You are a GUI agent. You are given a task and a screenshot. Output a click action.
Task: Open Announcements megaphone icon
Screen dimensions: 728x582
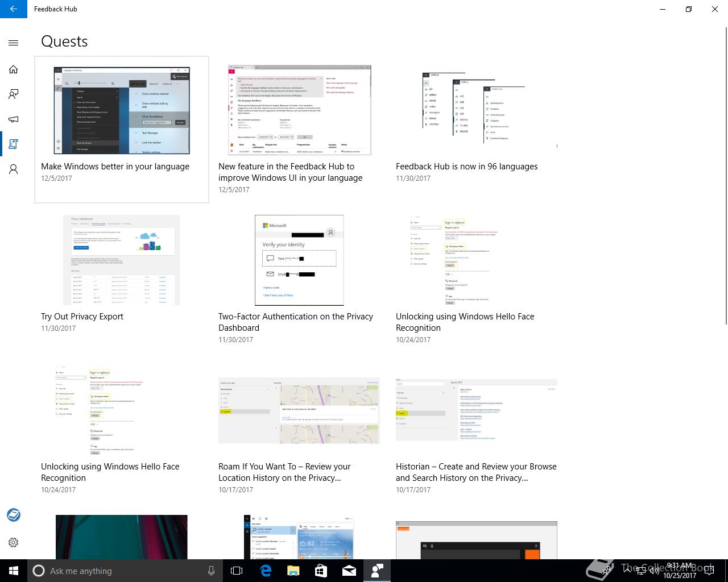14,119
